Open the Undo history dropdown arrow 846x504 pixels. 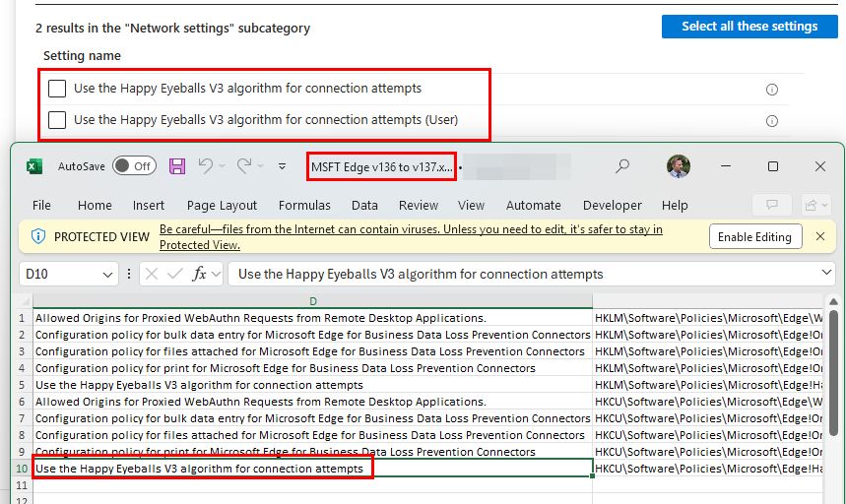pyautogui.click(x=222, y=166)
